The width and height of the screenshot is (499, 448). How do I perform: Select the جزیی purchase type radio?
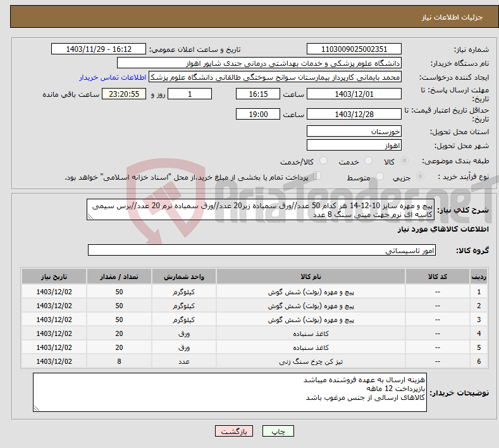click(x=420, y=176)
